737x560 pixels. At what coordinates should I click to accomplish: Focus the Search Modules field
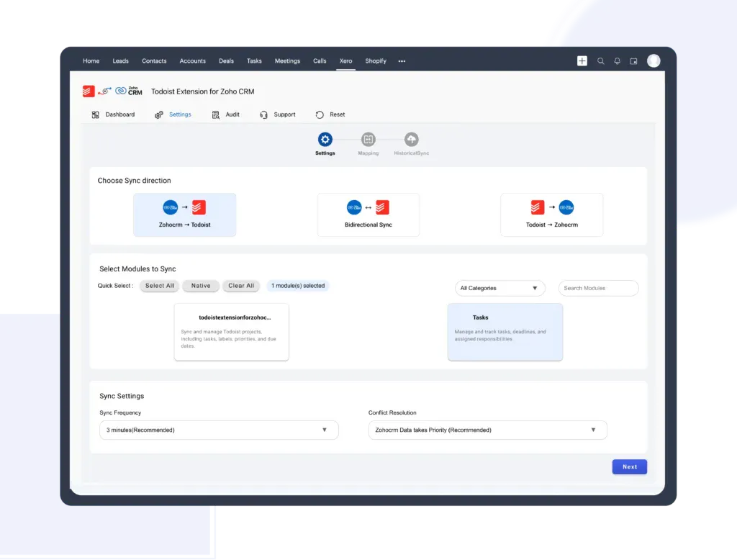598,288
